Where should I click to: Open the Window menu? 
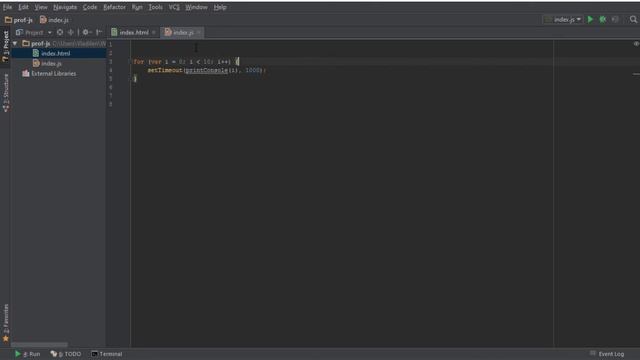[x=196, y=7]
